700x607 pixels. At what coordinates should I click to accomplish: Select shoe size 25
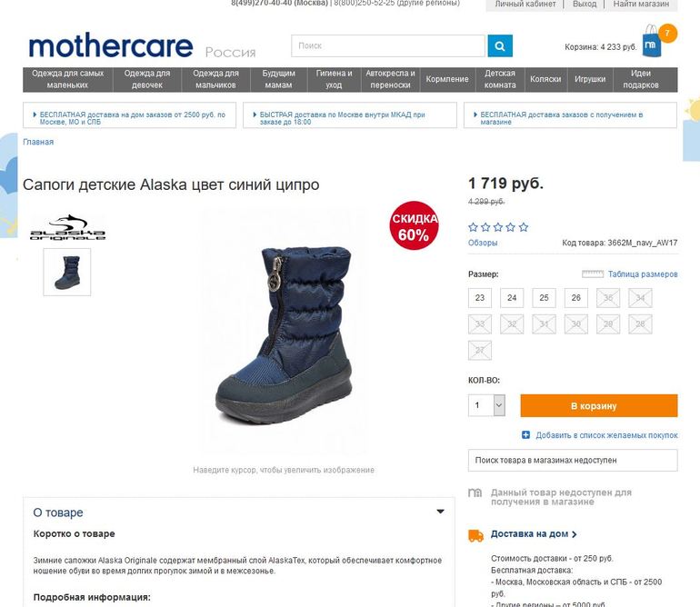(x=544, y=298)
